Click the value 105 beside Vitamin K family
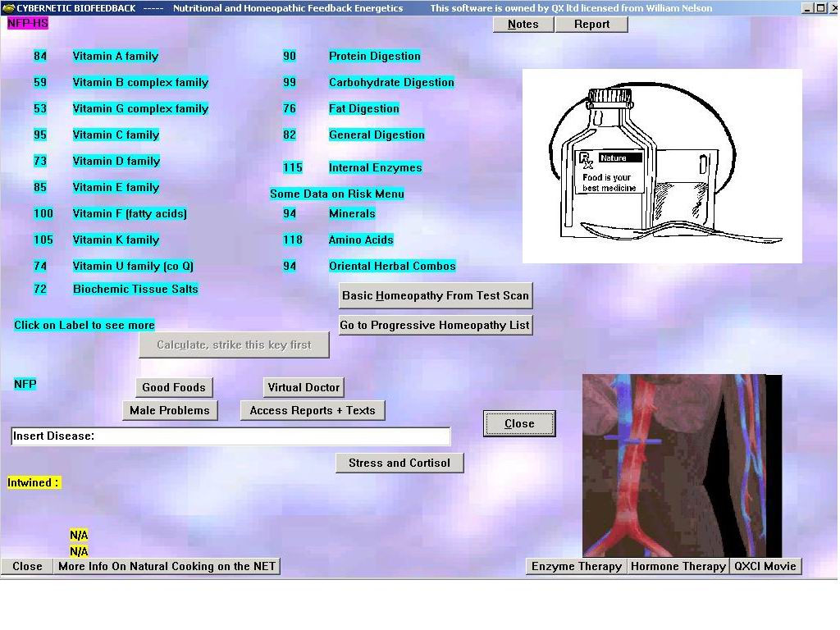The height and width of the screenshot is (630, 840). click(43, 240)
